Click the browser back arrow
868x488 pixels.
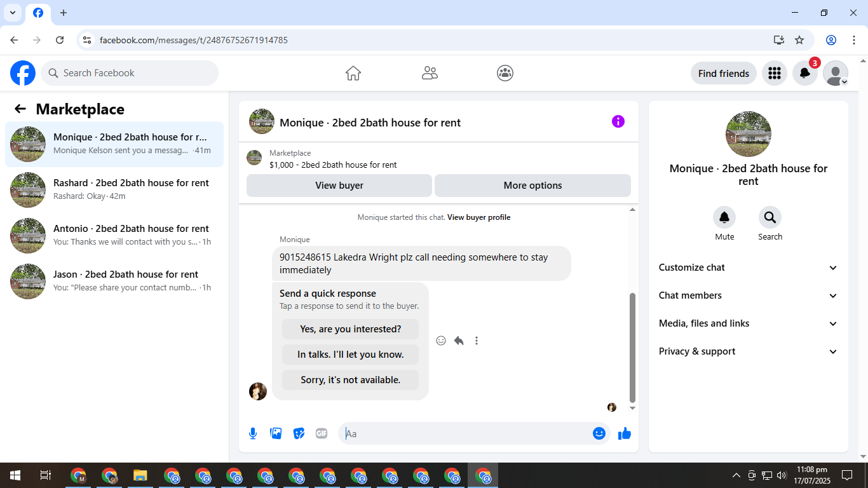14,40
